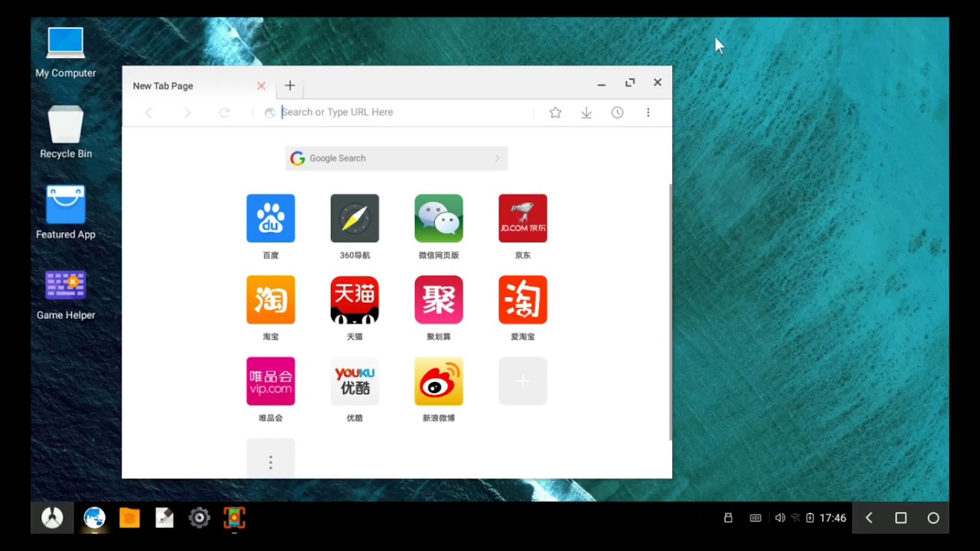This screenshot has width=980, height=551.
Task: Open the download manager icon
Action: pos(586,112)
